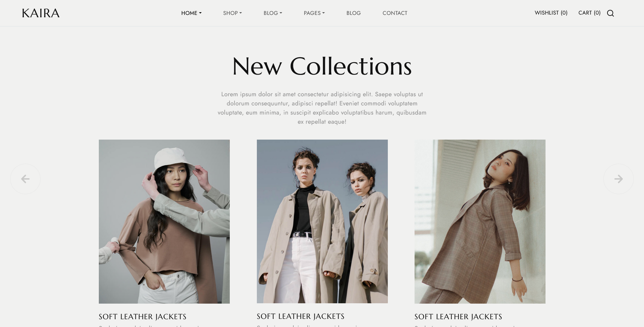Expand the SHOP dropdown menu
The image size is (644, 327).
click(x=232, y=13)
